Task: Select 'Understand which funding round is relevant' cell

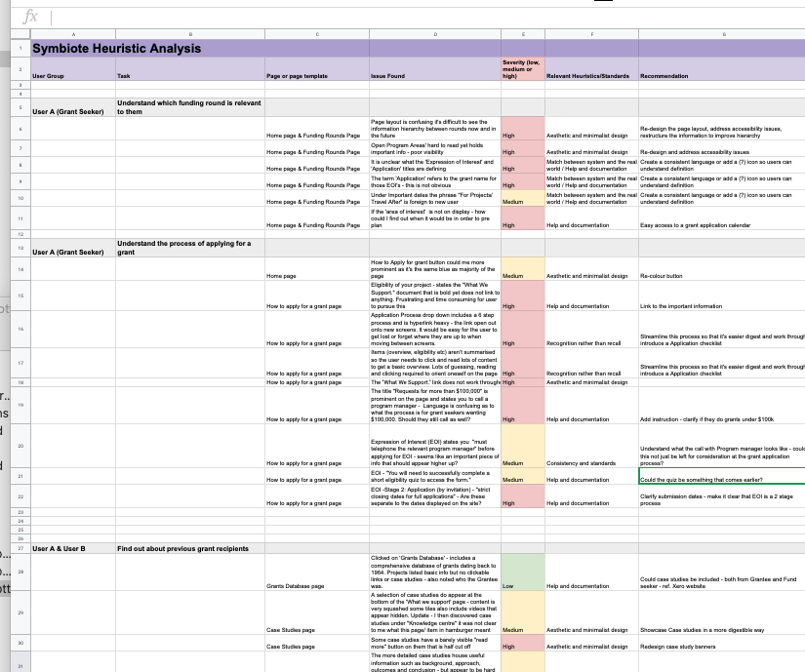Action: [x=190, y=107]
